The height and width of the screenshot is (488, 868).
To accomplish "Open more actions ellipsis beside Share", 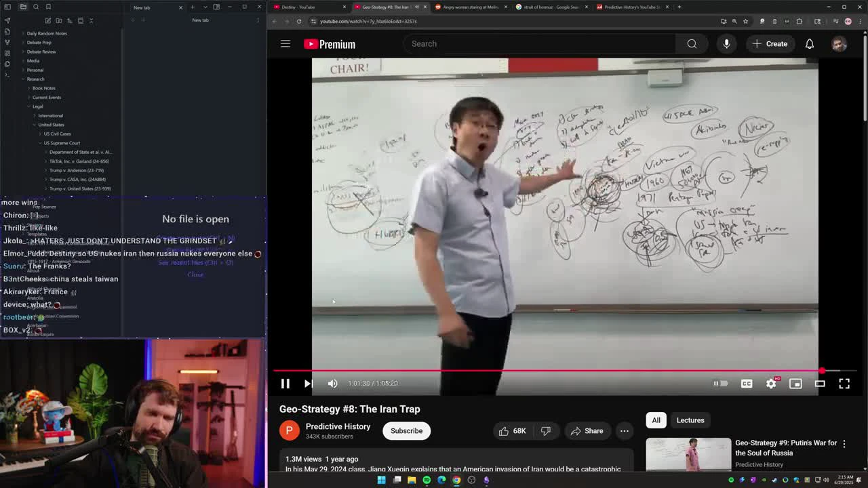I will [625, 431].
